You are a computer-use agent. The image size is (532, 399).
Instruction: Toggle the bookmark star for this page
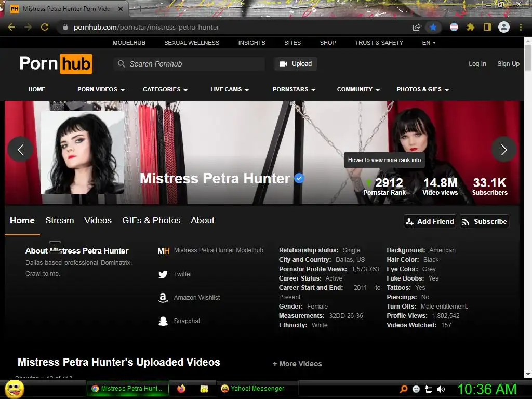pyautogui.click(x=433, y=27)
